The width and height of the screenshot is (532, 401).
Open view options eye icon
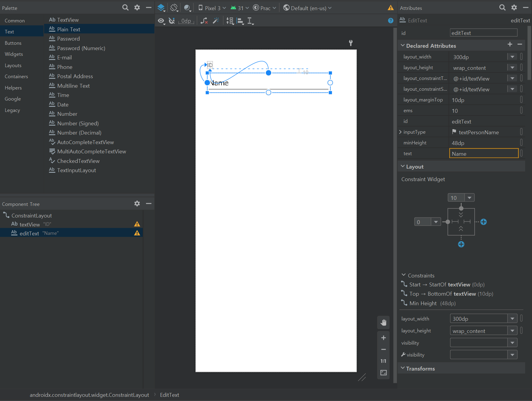[161, 21]
